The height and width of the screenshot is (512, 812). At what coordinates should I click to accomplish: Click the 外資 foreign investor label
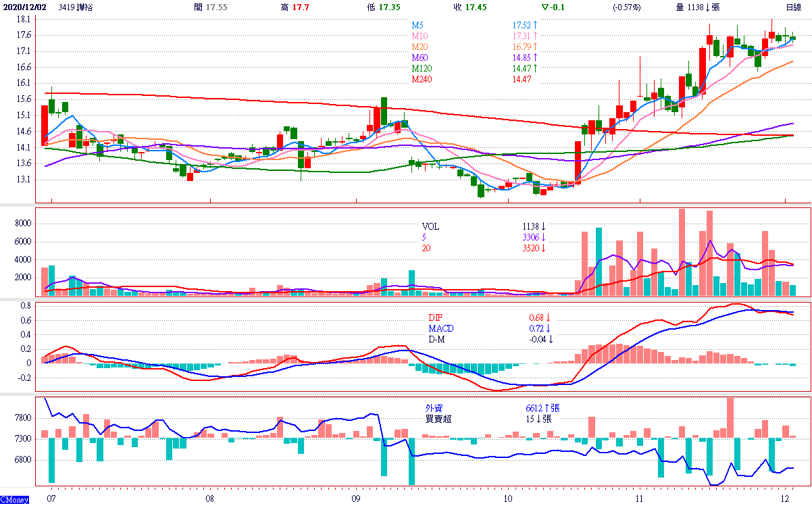pos(434,408)
